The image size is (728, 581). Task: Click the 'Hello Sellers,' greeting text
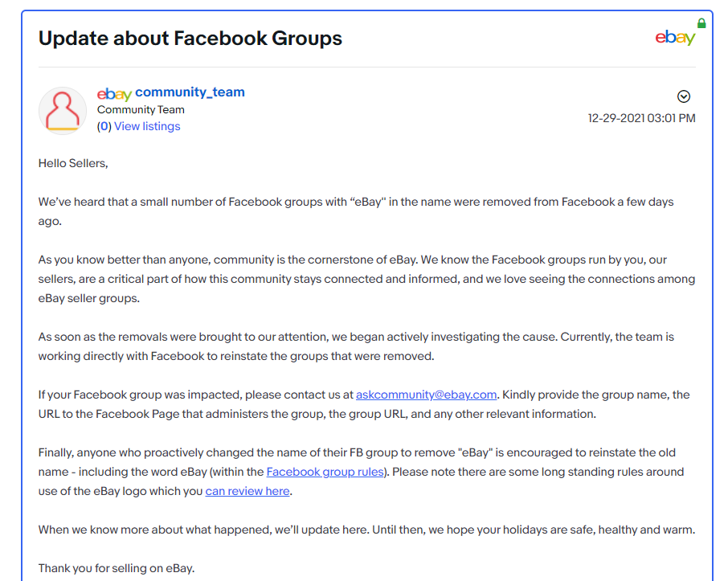click(x=73, y=163)
